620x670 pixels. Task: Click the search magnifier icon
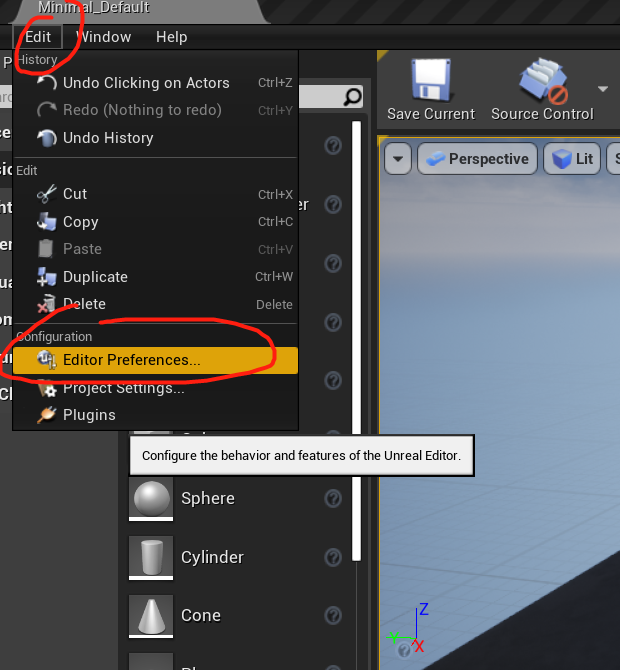353,97
